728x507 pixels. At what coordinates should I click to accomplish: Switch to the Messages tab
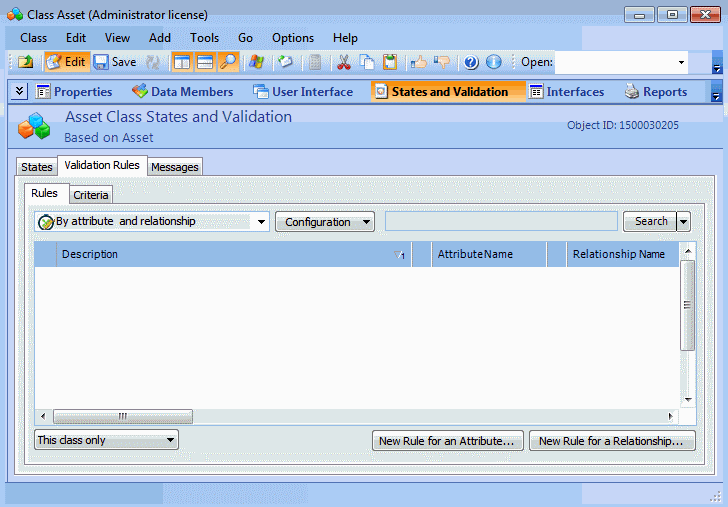(175, 167)
